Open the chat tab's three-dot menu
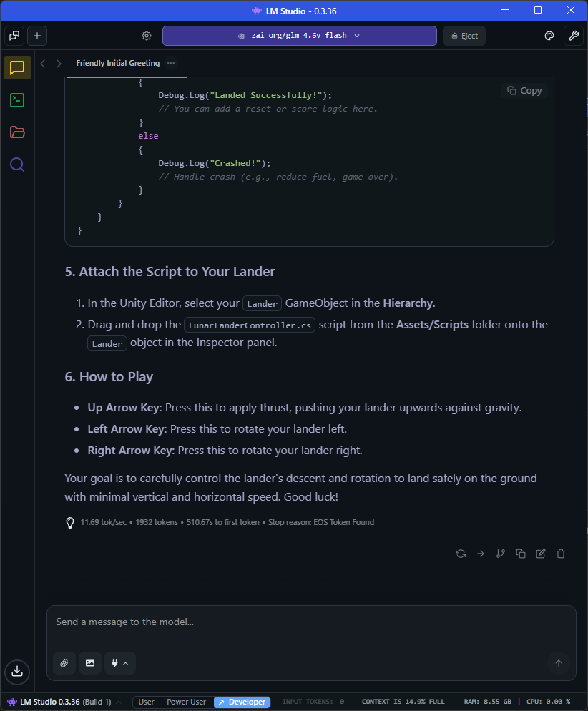The width and height of the screenshot is (588, 711). [171, 63]
